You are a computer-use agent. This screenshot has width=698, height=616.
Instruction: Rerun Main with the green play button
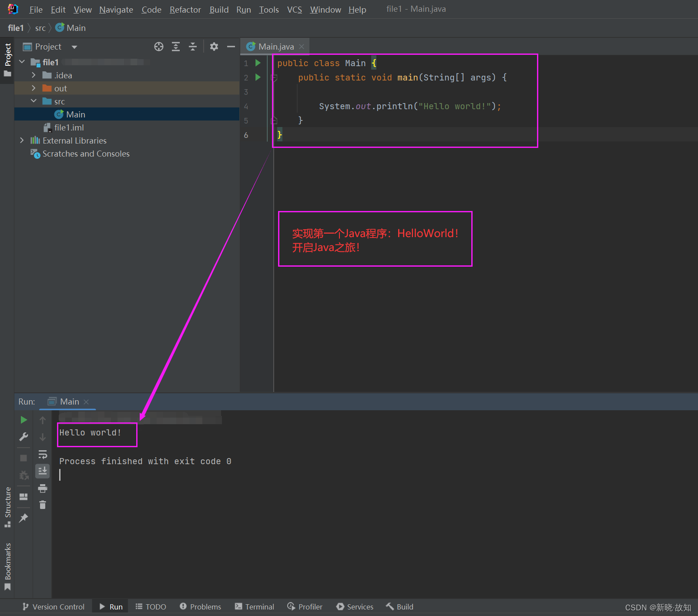pyautogui.click(x=24, y=420)
